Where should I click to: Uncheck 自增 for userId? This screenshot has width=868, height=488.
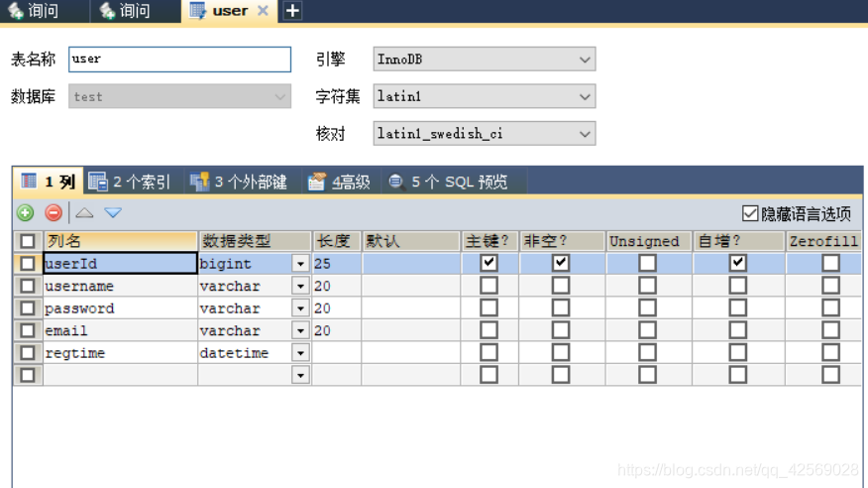738,263
